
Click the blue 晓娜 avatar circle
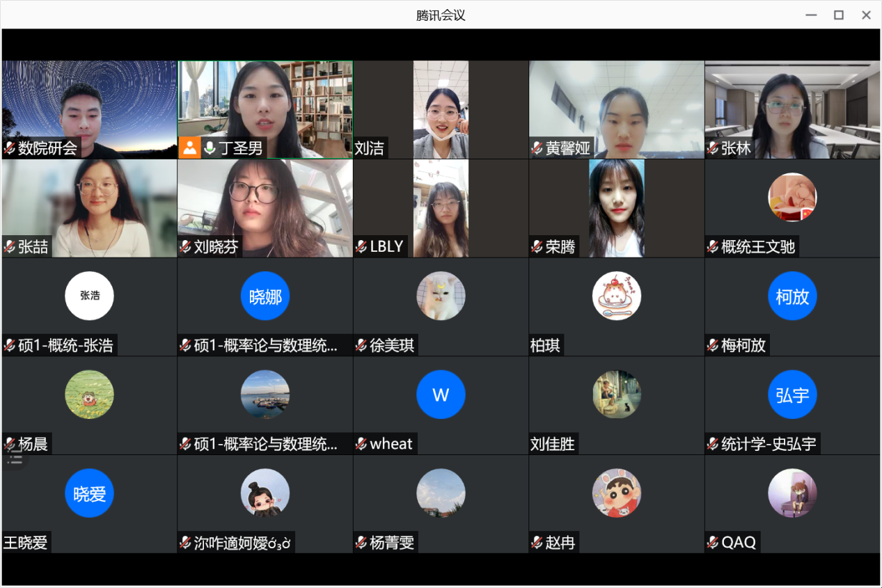(x=265, y=296)
